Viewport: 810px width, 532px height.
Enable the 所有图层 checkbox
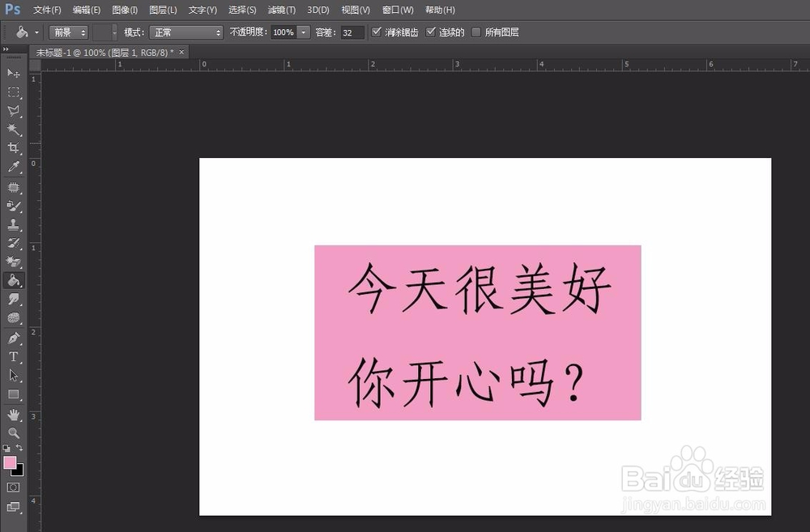pos(475,32)
